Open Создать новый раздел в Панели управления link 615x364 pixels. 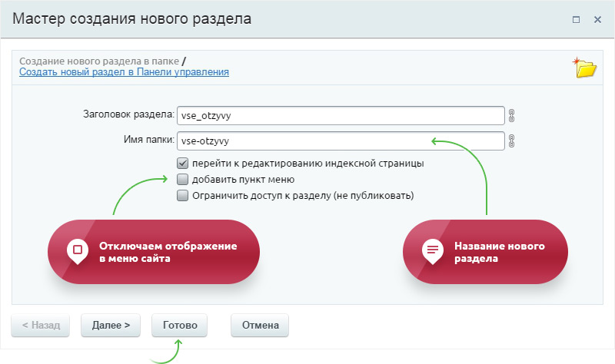[x=124, y=72]
